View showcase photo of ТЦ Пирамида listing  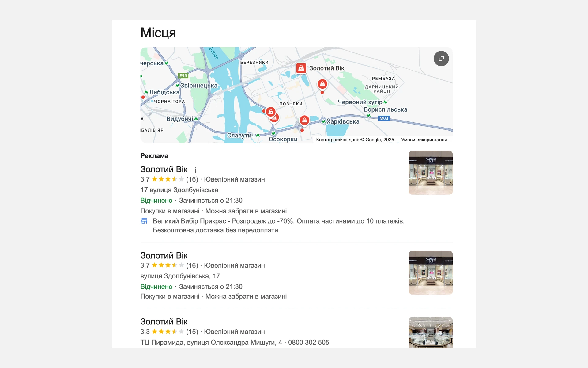click(x=431, y=332)
